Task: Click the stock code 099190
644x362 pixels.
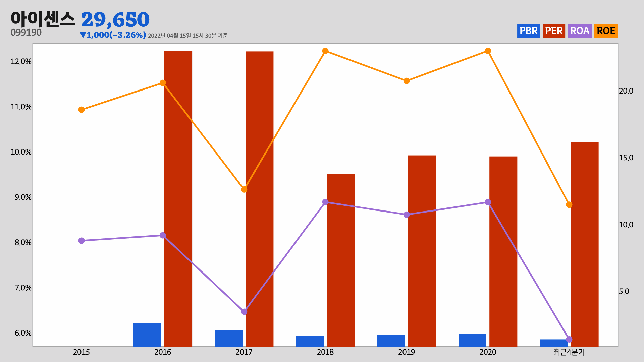Action: click(x=26, y=33)
